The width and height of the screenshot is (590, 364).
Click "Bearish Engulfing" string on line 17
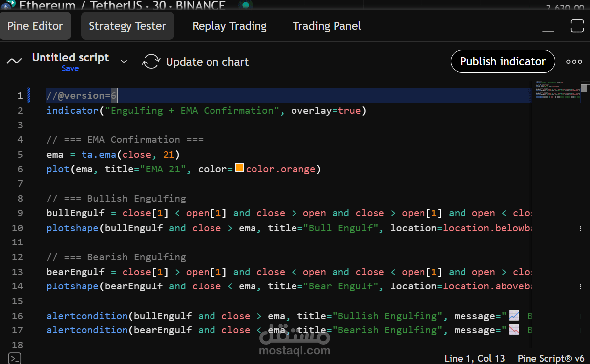[387, 330]
